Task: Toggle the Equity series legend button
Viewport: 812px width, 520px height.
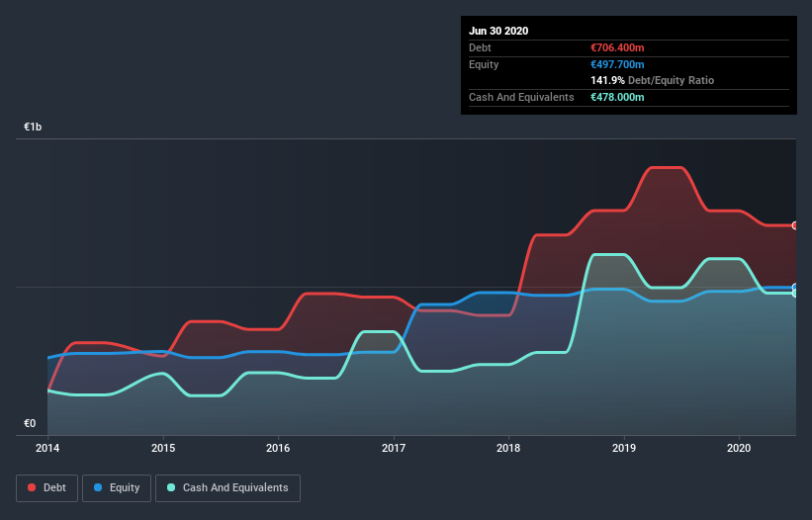Action: [117, 488]
